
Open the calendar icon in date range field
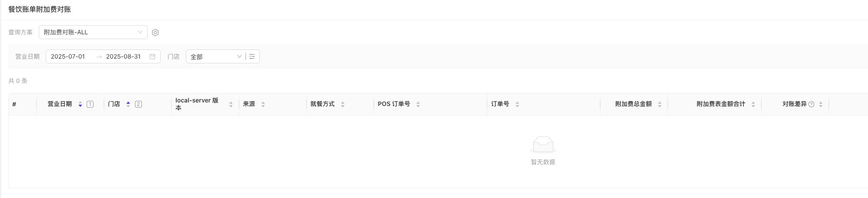click(152, 56)
